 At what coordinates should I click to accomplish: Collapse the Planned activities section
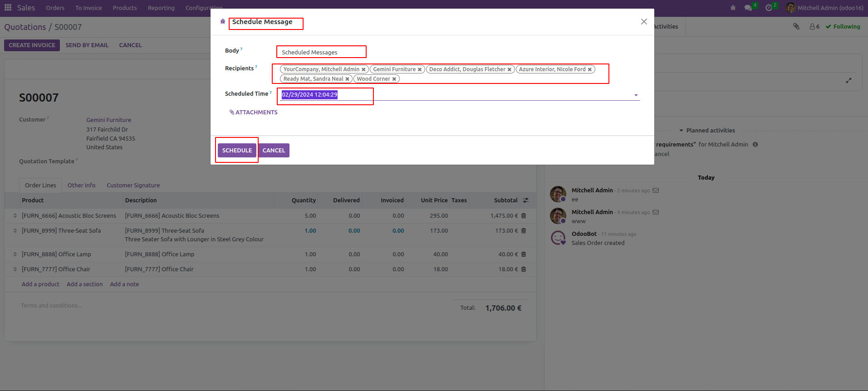[x=707, y=131]
